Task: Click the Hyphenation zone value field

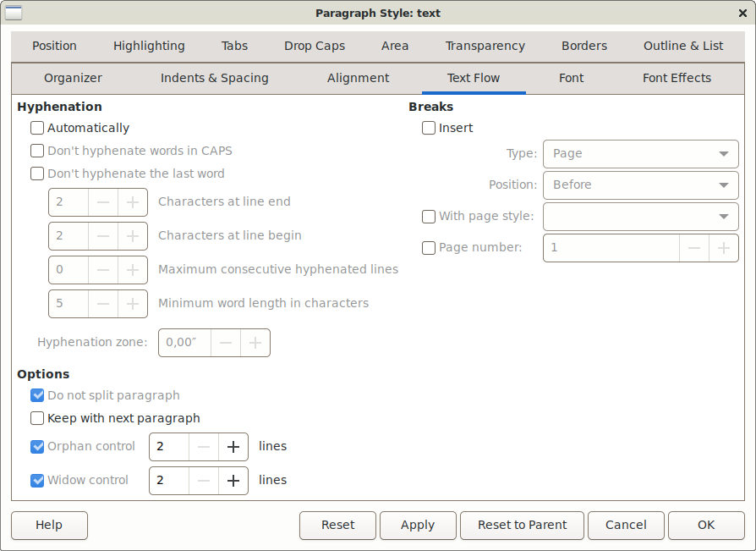Action: pyautogui.click(x=184, y=343)
